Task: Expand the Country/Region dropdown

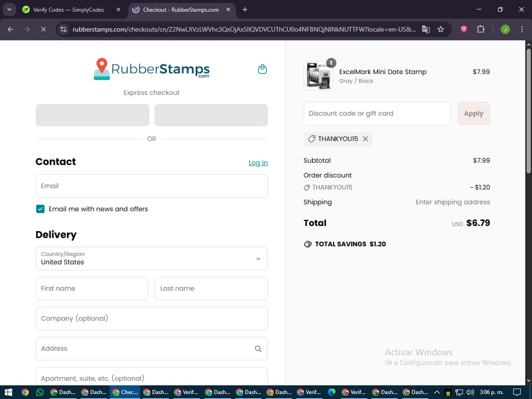Action: pyautogui.click(x=152, y=259)
